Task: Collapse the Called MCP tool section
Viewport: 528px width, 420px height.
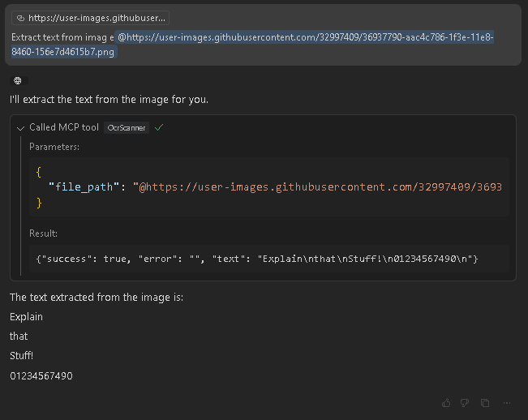Action: tap(20, 128)
